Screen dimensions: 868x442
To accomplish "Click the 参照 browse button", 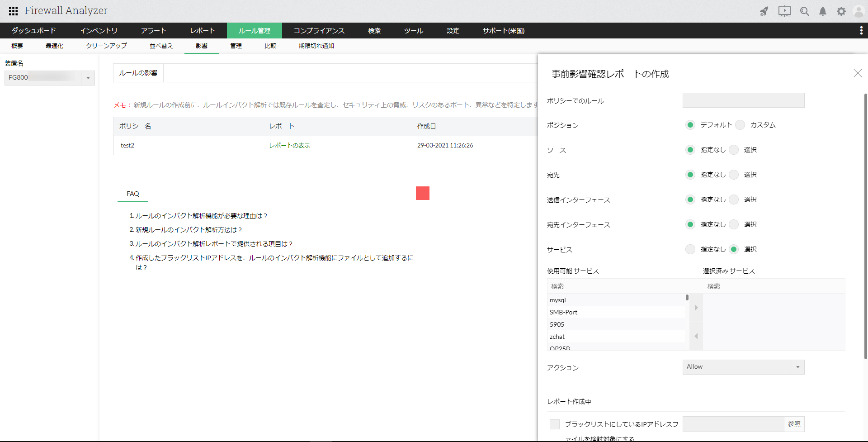I will click(x=794, y=424).
